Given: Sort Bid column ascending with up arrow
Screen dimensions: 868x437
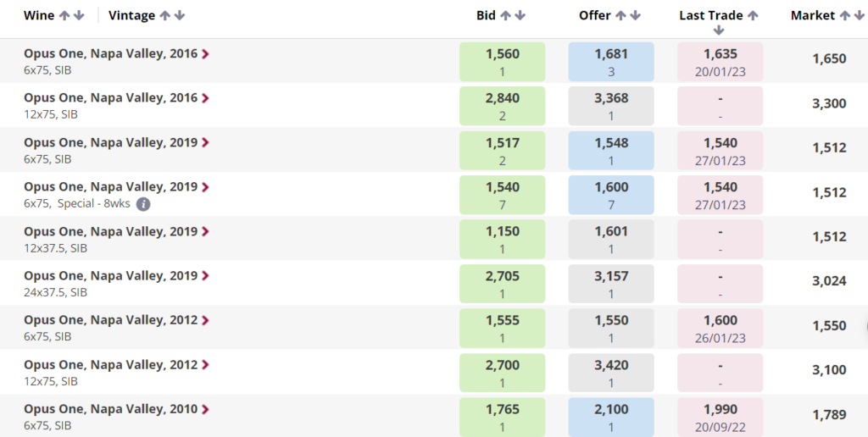Looking at the screenshot, I should [x=505, y=15].
